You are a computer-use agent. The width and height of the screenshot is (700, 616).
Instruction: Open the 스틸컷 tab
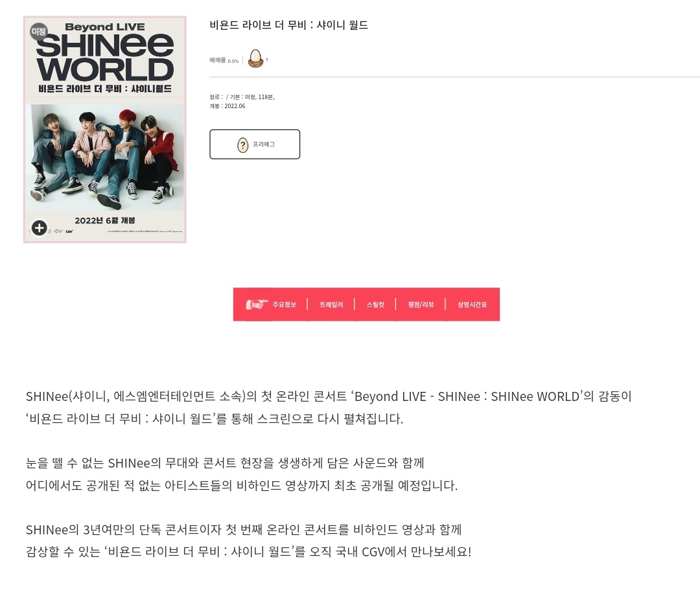pyautogui.click(x=375, y=304)
